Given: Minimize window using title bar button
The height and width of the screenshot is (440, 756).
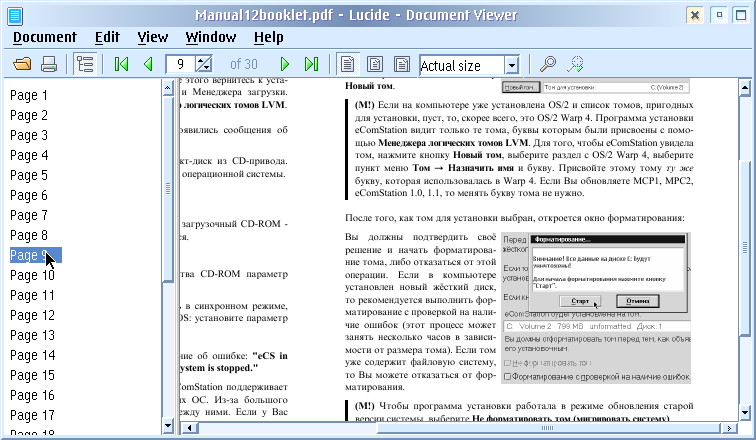Looking at the screenshot, I should pyautogui.click(x=719, y=15).
